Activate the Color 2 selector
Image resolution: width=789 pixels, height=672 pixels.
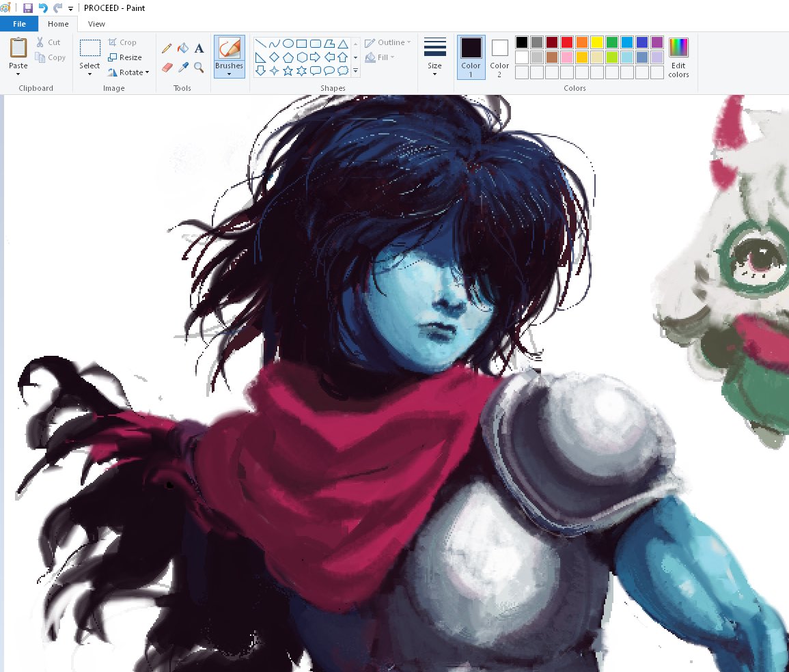click(499, 57)
